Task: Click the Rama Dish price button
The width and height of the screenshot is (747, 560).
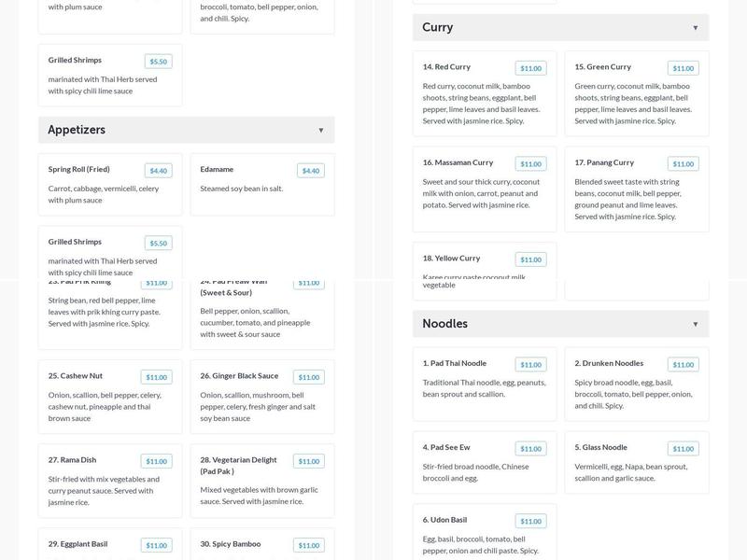Action: click(x=156, y=461)
